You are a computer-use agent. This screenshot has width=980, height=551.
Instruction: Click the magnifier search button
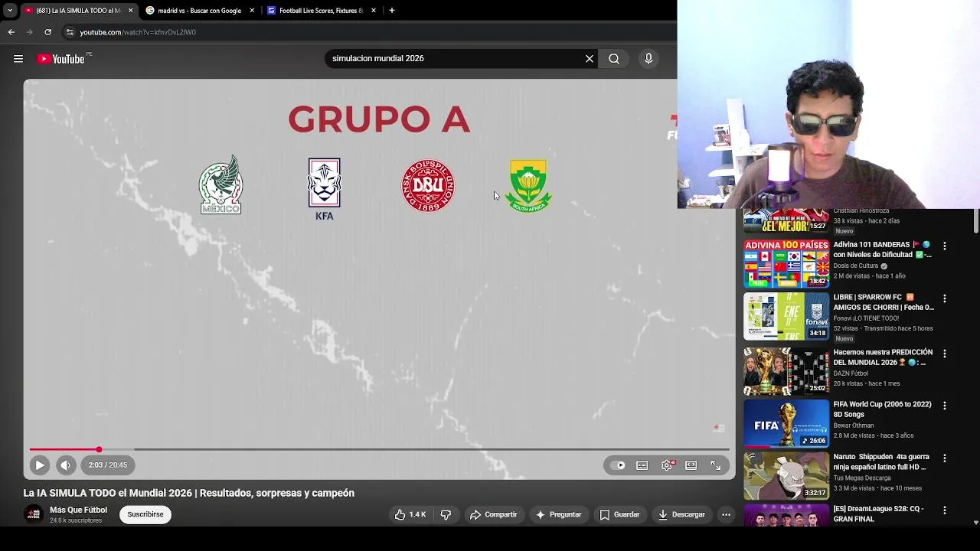coord(614,58)
